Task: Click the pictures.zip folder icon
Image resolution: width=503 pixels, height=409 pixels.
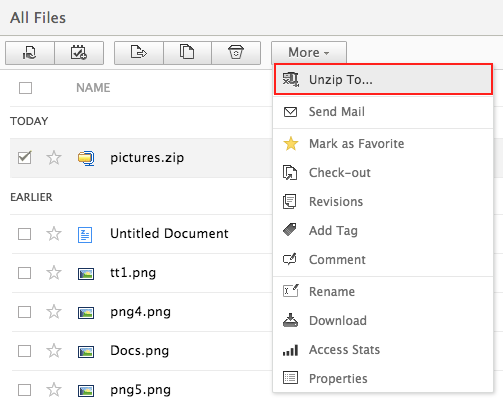Action: point(86,158)
